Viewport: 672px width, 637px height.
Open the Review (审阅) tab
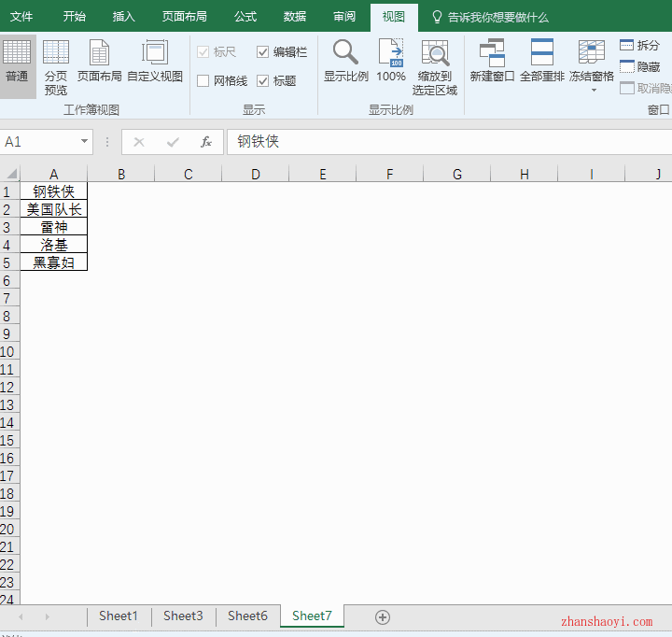point(344,17)
